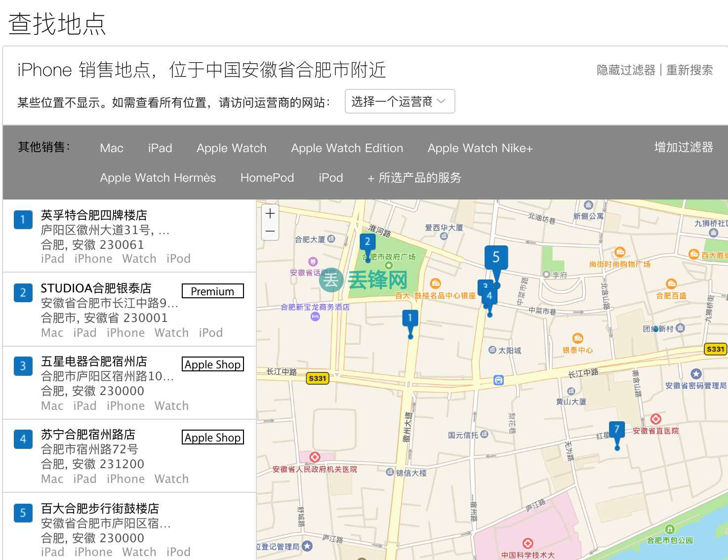Filter by Apple Watch Nike+
Viewport: 728px width, 560px height.
click(480, 148)
